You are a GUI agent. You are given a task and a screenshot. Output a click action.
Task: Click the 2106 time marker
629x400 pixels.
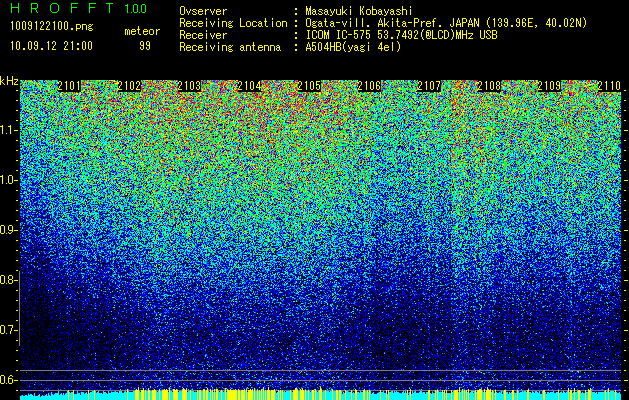tap(369, 86)
